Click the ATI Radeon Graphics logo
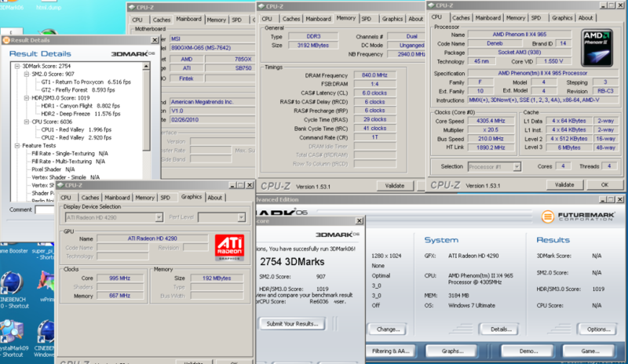Screen dimensions: 628x364 click(x=229, y=247)
